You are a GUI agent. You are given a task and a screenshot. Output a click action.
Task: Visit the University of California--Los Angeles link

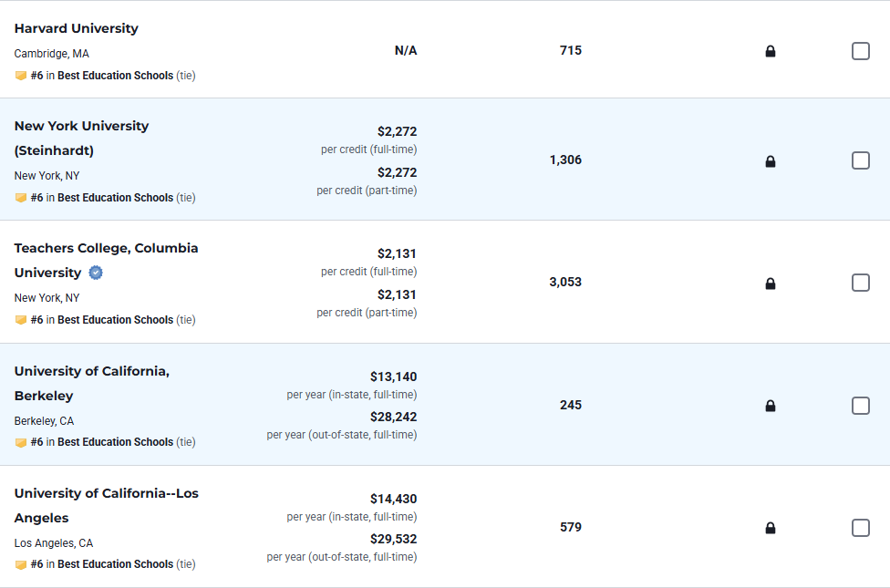[x=106, y=493]
